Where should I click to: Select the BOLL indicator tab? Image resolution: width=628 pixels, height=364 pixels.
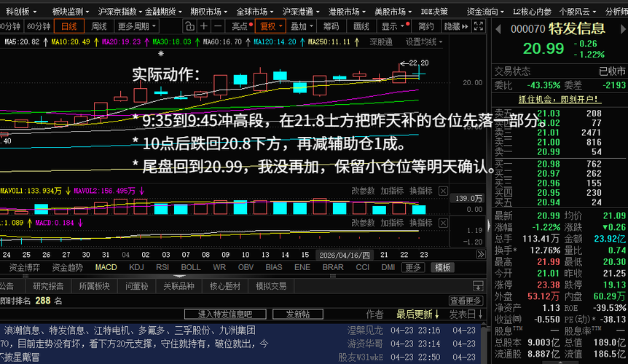tap(191, 267)
